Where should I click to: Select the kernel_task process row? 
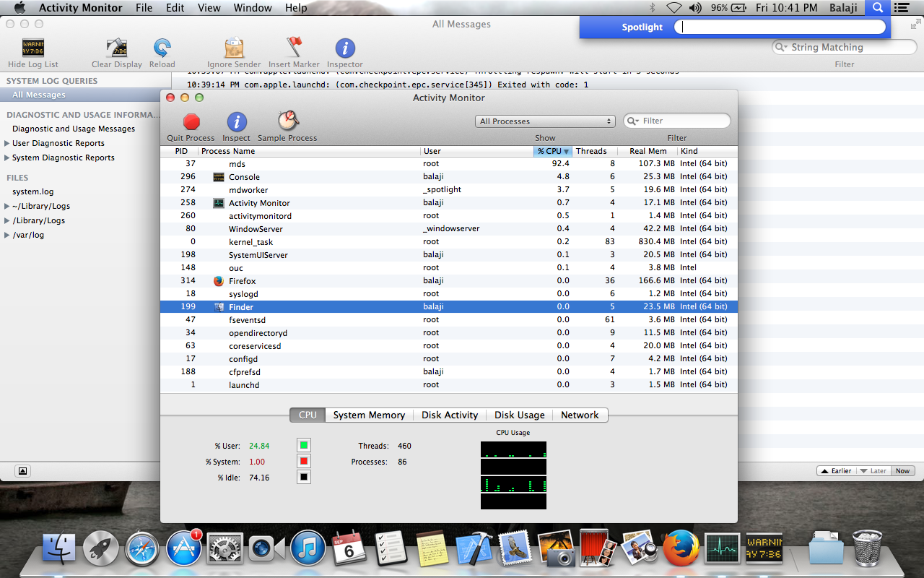click(449, 242)
